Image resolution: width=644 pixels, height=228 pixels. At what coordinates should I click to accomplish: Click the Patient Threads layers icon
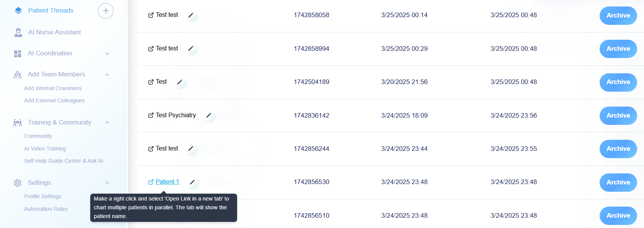point(18,11)
